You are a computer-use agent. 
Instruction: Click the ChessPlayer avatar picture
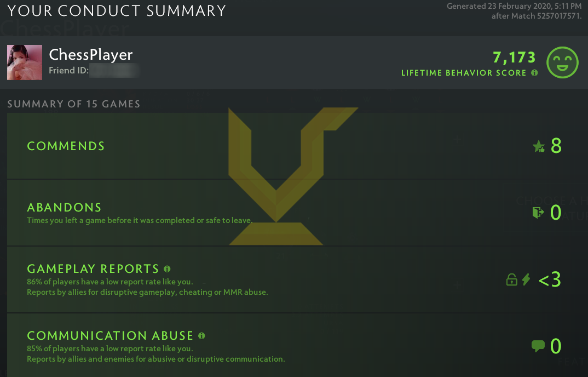coord(25,62)
